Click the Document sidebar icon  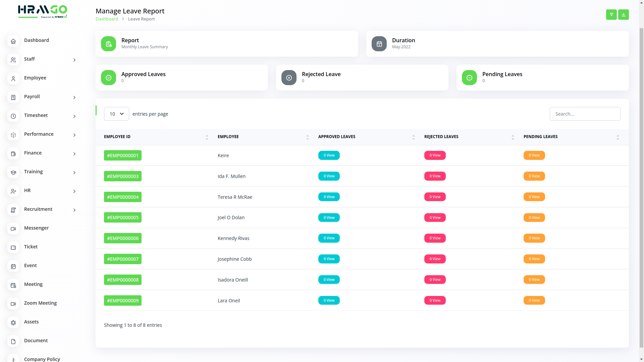13,341
